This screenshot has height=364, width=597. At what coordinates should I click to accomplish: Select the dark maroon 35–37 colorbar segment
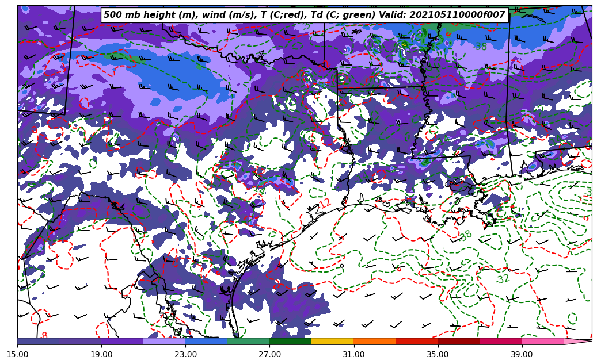(x=459, y=341)
